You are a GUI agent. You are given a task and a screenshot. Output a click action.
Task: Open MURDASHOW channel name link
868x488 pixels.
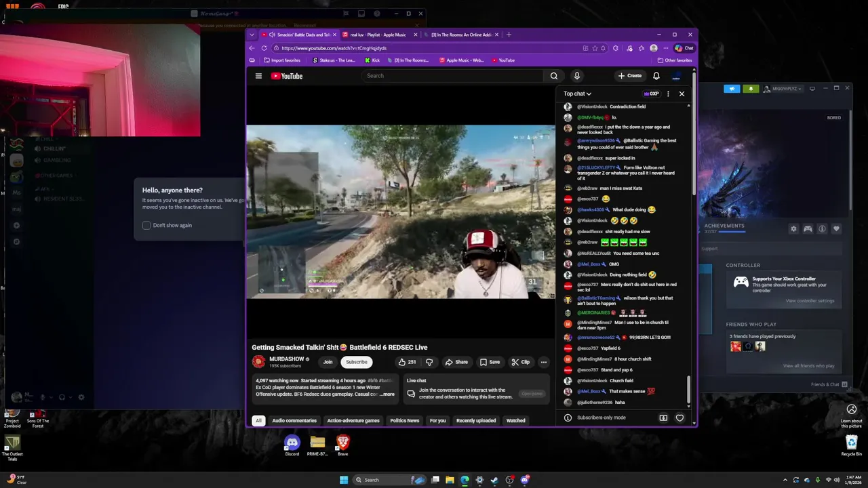[x=286, y=359]
